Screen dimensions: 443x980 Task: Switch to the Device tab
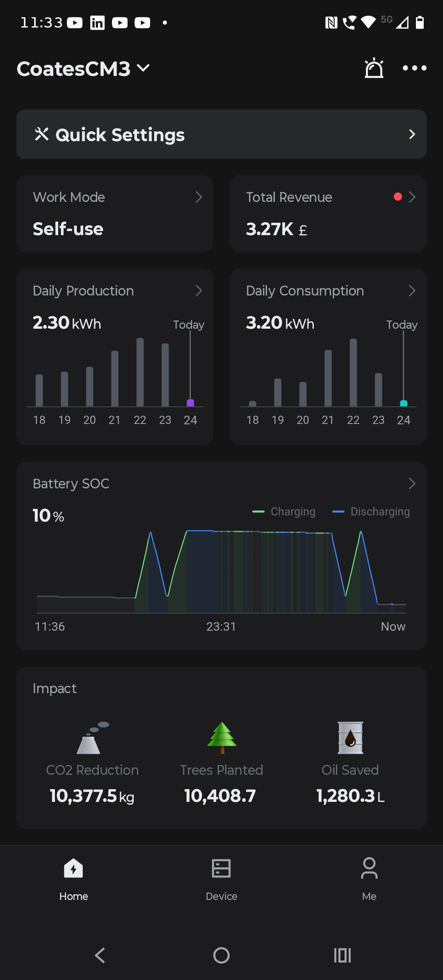(221, 878)
